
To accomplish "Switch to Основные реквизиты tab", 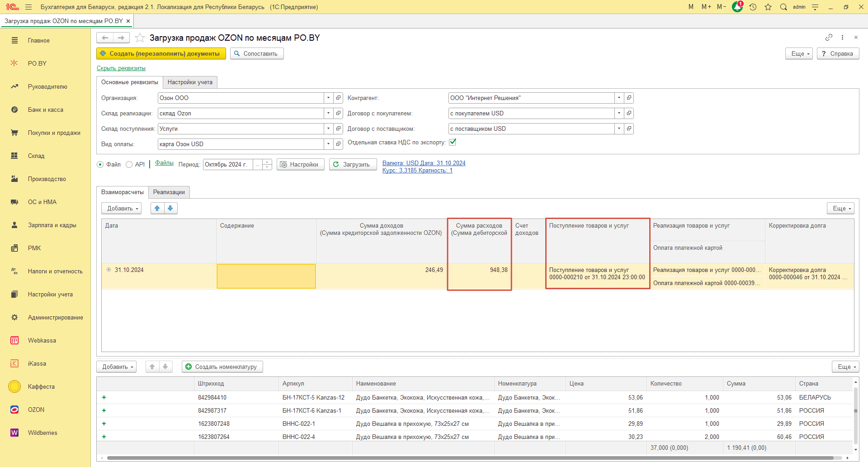I will [130, 82].
